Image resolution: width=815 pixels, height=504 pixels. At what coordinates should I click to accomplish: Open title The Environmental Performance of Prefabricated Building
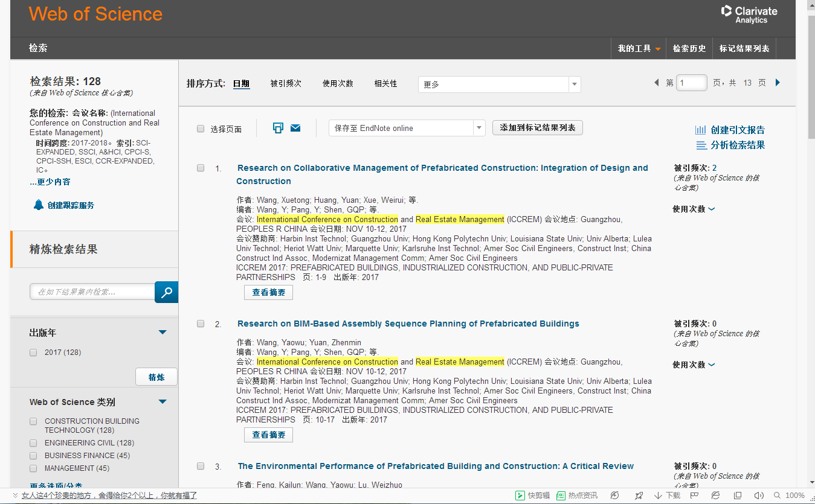436,466
